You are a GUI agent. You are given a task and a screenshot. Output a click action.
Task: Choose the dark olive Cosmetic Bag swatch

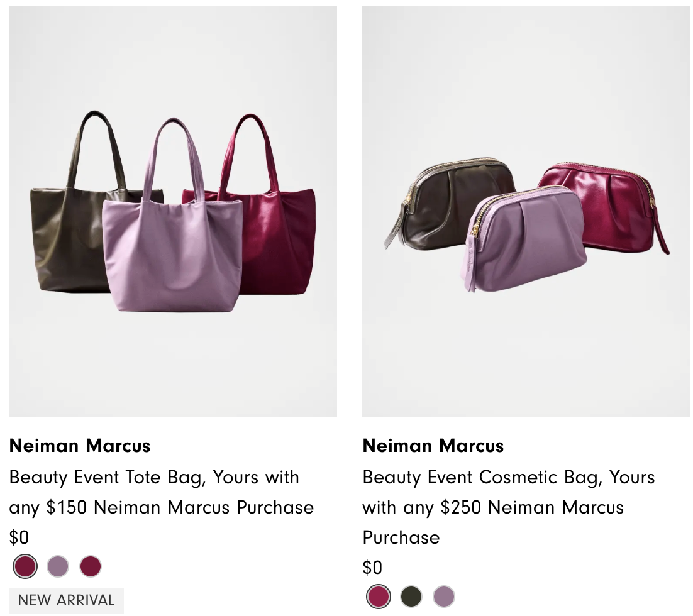tap(411, 597)
